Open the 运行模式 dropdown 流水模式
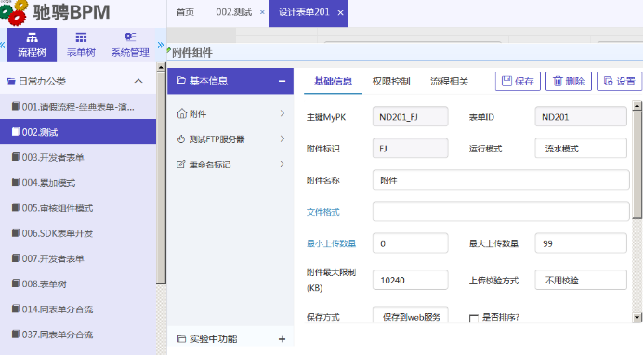This screenshot has height=355, width=644. click(581, 149)
